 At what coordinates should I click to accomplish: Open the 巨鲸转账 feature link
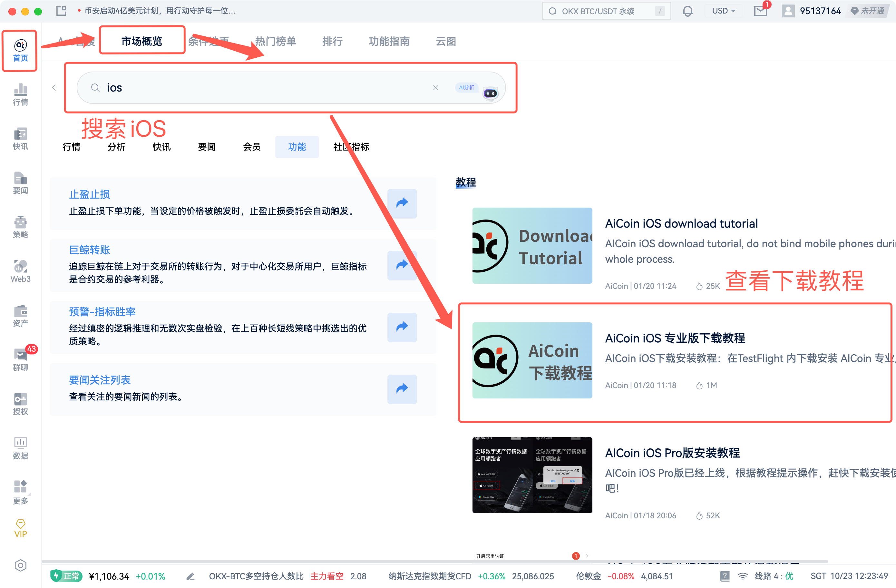tap(90, 250)
